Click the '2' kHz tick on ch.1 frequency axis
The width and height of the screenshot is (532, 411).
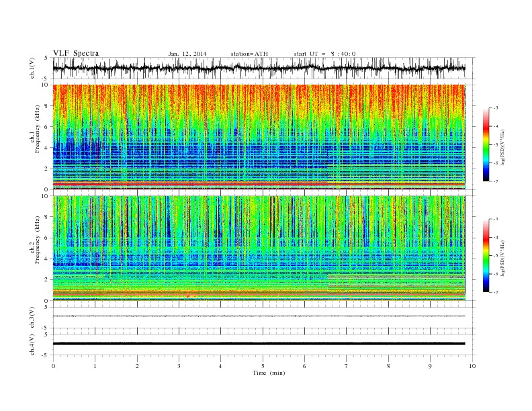click(47, 169)
